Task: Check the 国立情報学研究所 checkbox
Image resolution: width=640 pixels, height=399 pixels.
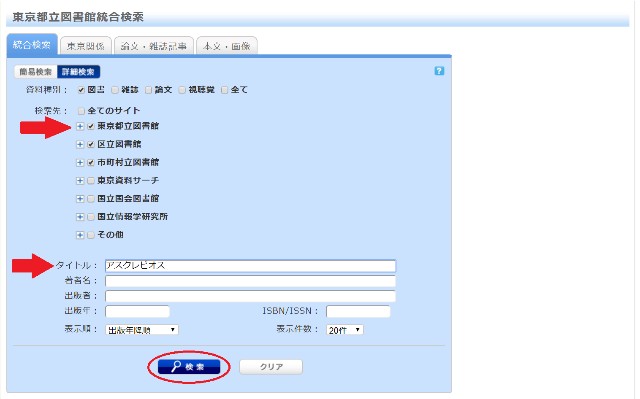Action: [x=91, y=217]
